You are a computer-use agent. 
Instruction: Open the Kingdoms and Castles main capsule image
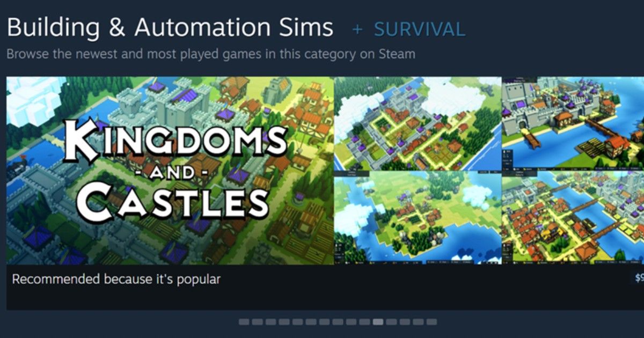(x=170, y=171)
